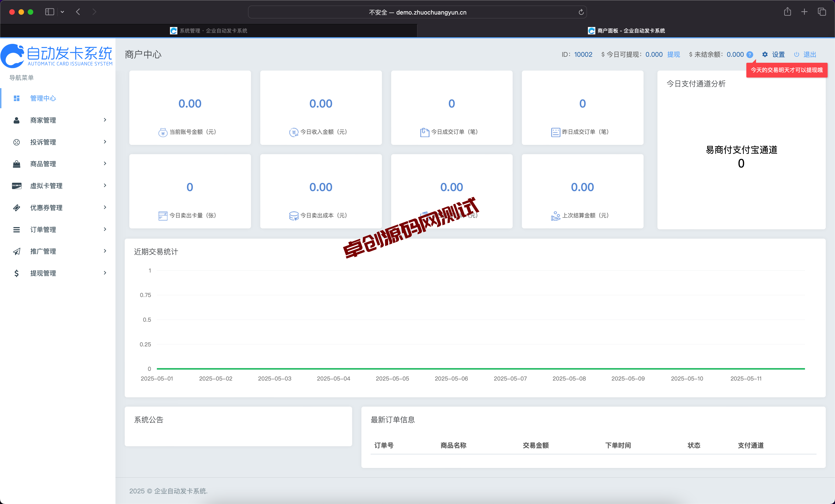835x504 pixels.
Task: Click the 推广管理 paper plane icon
Action: click(17, 251)
